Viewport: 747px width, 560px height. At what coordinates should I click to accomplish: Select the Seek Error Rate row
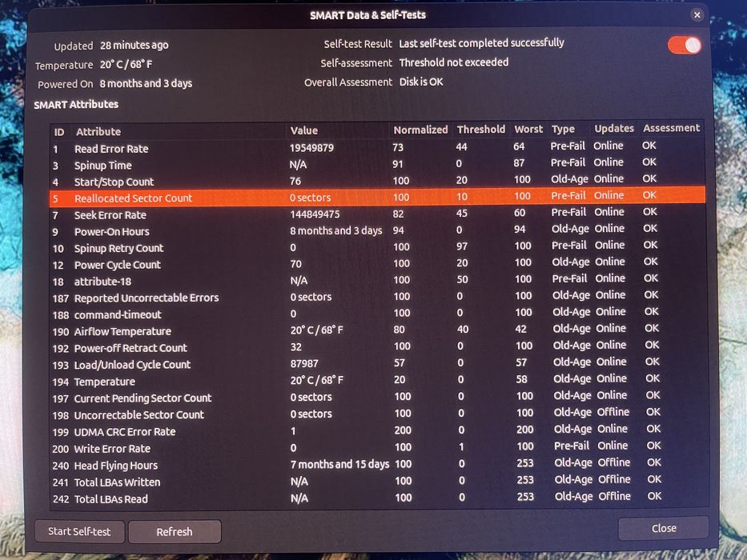(x=377, y=214)
